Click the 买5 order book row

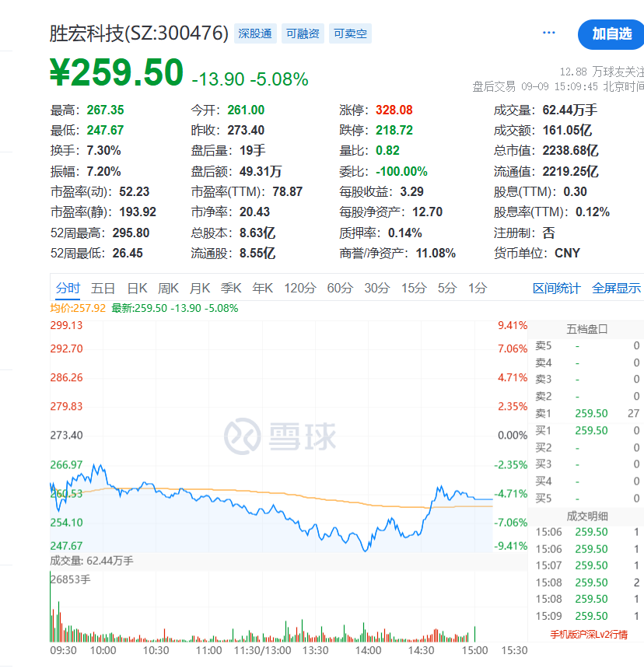(587, 498)
